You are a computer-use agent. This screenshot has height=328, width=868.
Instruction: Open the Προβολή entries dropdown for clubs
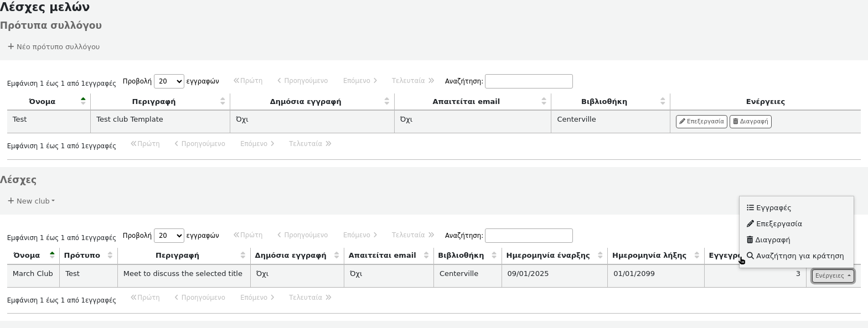[169, 236]
